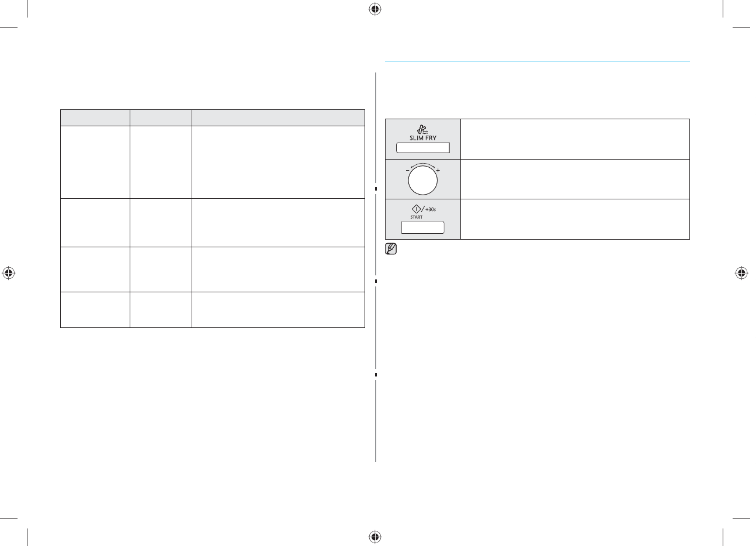Click the description cell next to START button
Viewport: 756px width, 546px height.
click(x=575, y=219)
